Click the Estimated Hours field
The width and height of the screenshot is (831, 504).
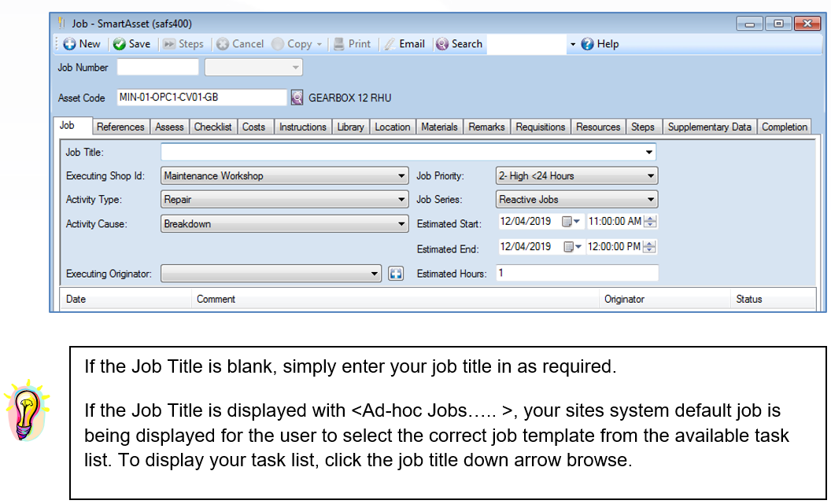tap(577, 274)
